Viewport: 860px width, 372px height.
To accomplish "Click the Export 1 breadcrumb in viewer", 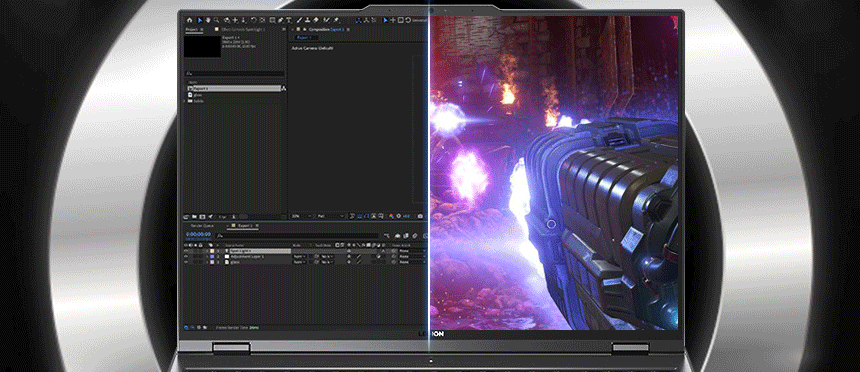I will [x=303, y=37].
